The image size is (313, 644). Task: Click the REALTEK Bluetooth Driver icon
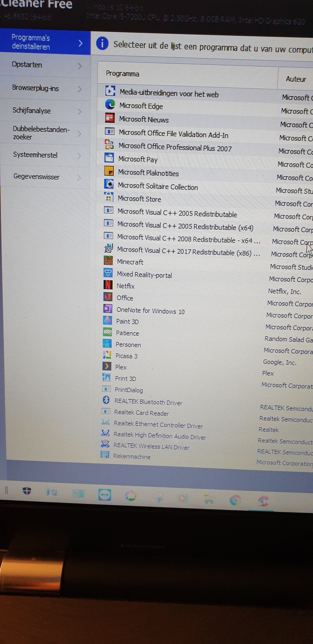pos(106,400)
